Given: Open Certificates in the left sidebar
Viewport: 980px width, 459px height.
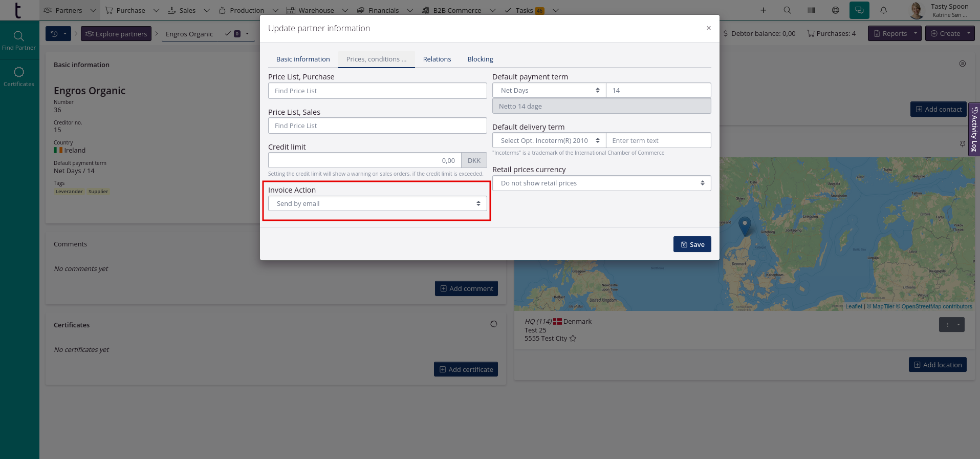Looking at the screenshot, I should coord(19,76).
